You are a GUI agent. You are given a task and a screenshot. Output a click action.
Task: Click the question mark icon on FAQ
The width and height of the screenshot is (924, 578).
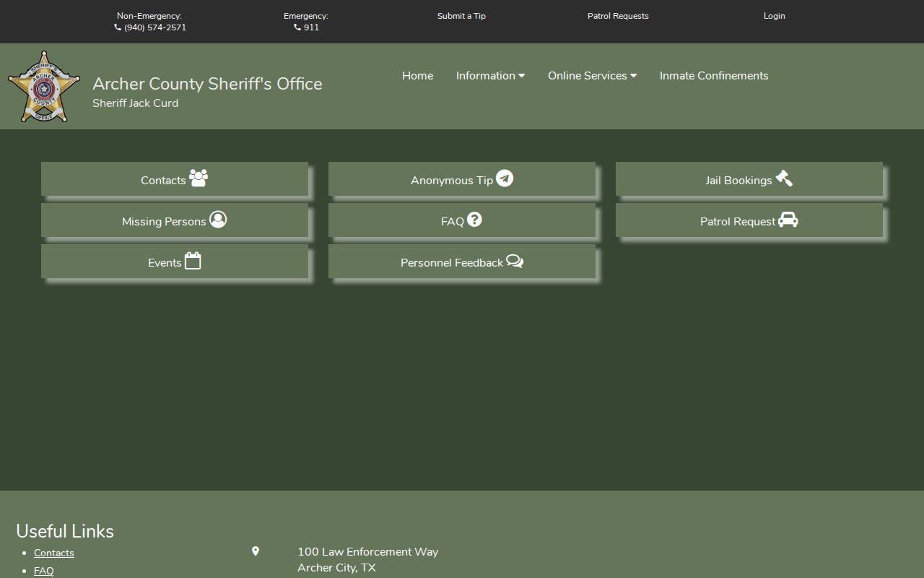tap(474, 220)
